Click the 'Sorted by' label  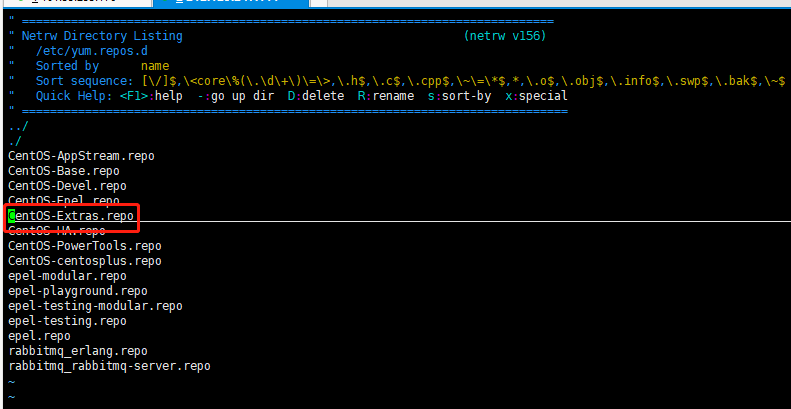point(67,66)
